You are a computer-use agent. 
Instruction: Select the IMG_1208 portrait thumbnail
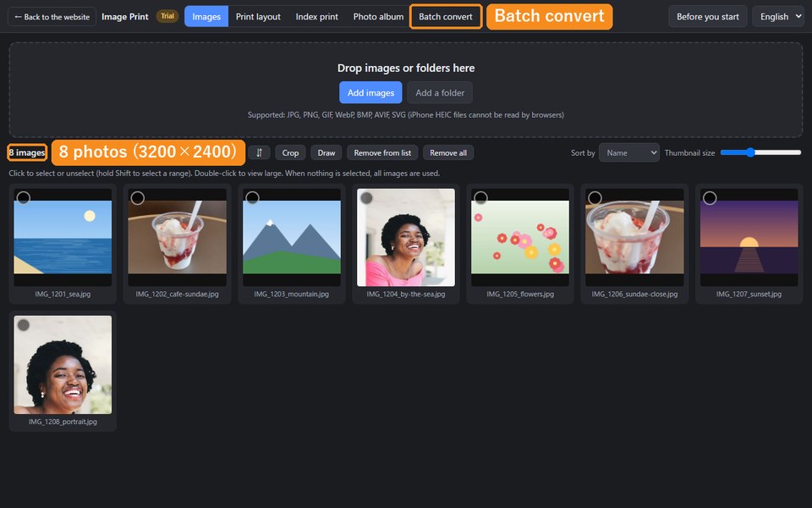[63, 365]
